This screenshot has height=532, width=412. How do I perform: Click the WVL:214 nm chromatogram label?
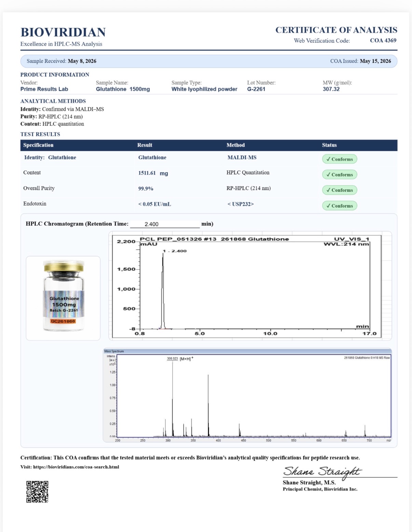click(x=346, y=244)
